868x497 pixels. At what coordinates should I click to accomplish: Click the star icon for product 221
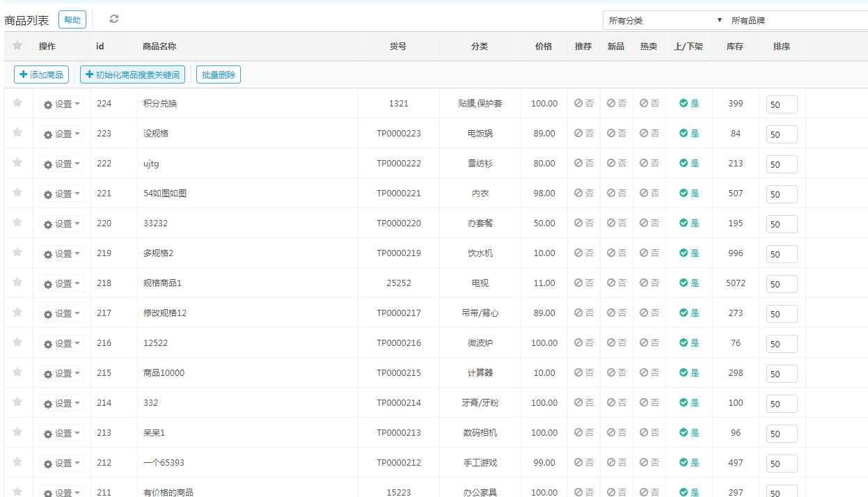[17, 193]
